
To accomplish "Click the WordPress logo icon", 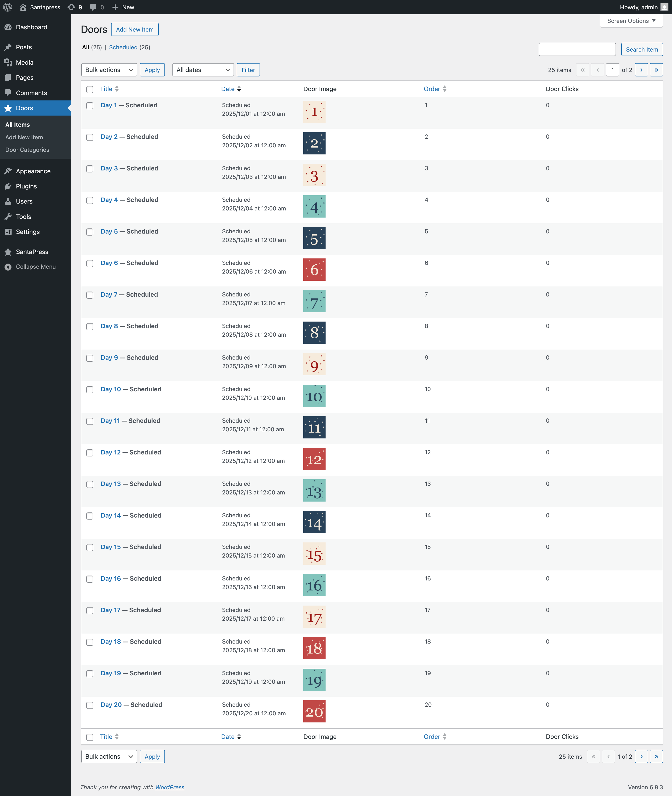I will [x=8, y=7].
